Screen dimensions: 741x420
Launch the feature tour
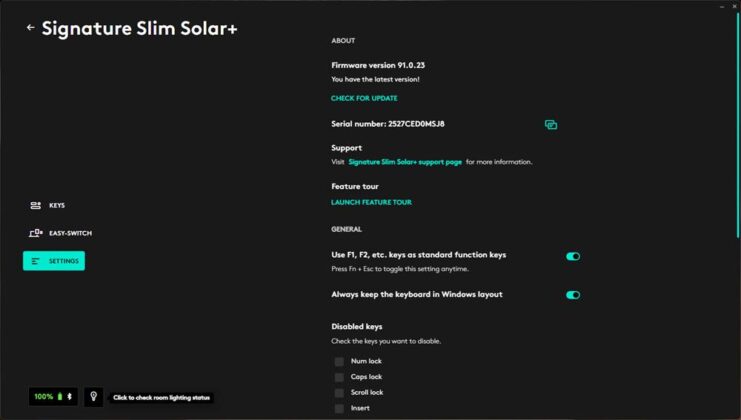point(371,202)
